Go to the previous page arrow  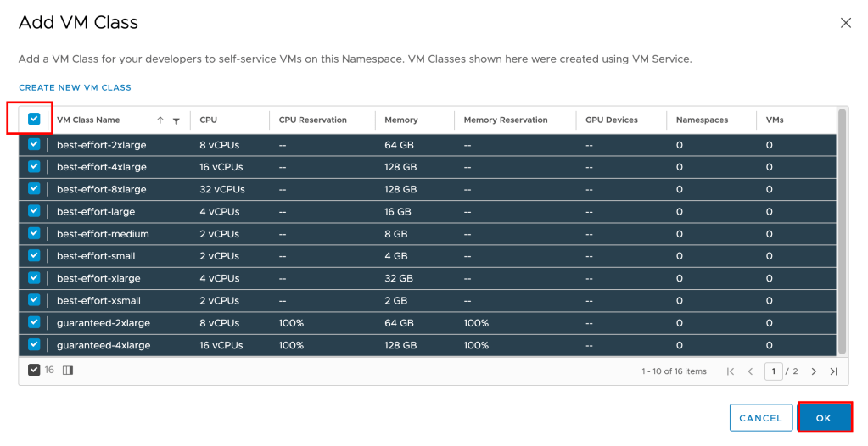point(750,371)
